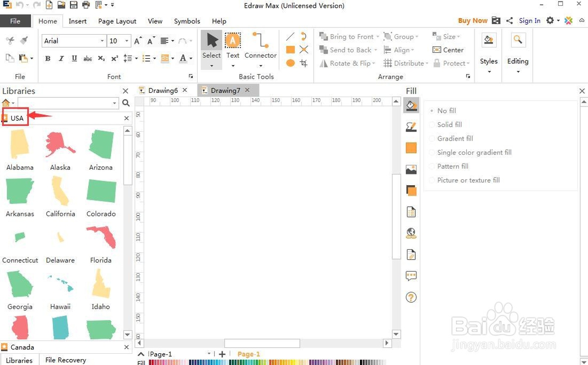Select Picture or texture fill option
588x365 pixels.
click(x=465, y=180)
